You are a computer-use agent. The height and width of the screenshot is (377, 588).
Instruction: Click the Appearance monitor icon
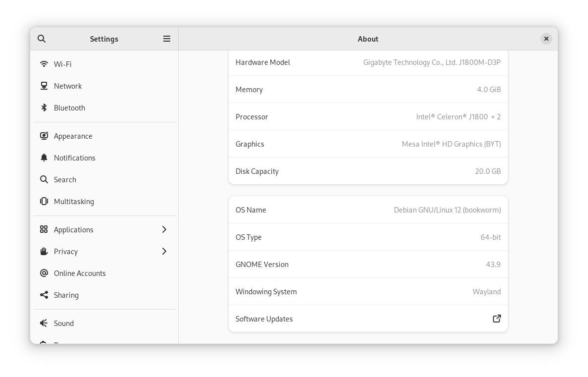(44, 136)
